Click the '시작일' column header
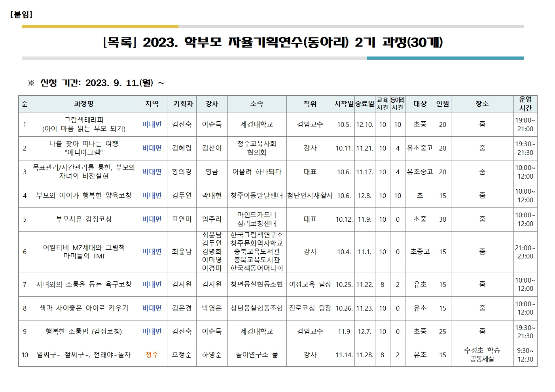Screen dimensions: 555x392 tap(344, 104)
